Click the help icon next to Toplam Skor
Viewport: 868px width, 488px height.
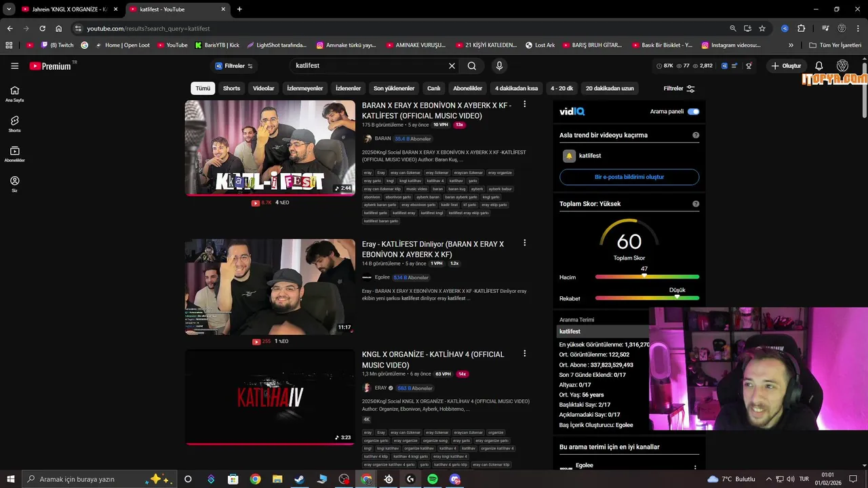696,204
